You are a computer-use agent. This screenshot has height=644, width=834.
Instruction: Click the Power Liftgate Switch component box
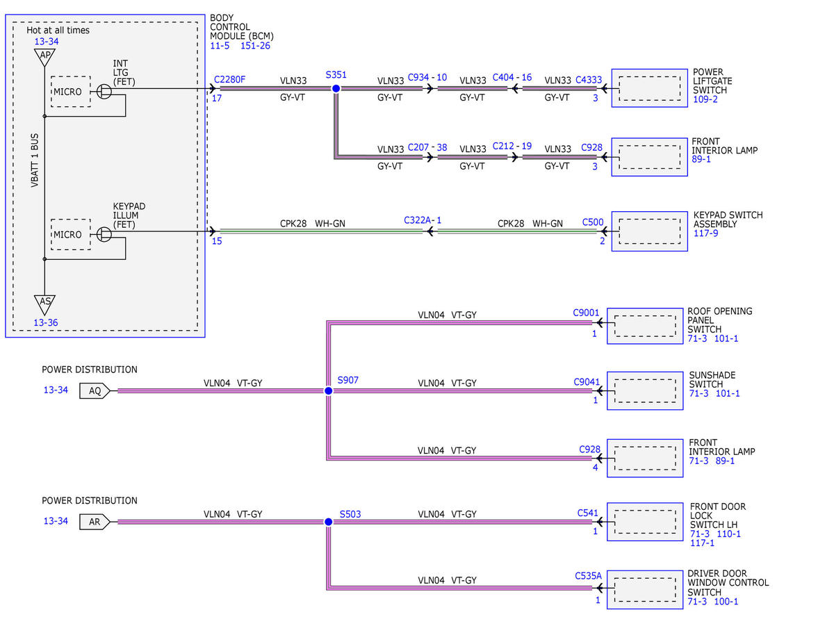click(x=649, y=88)
